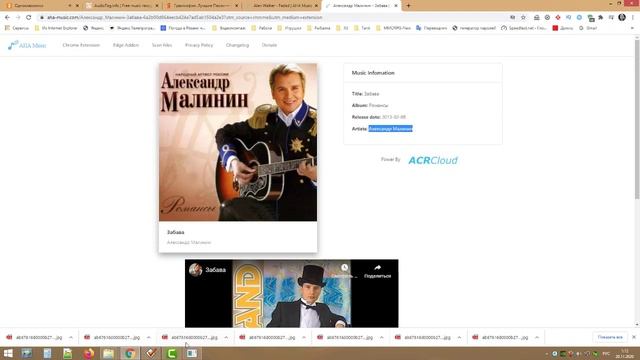The image size is (640, 360).
Task: Click the Александр Малинин album cover image
Action: tap(238, 142)
